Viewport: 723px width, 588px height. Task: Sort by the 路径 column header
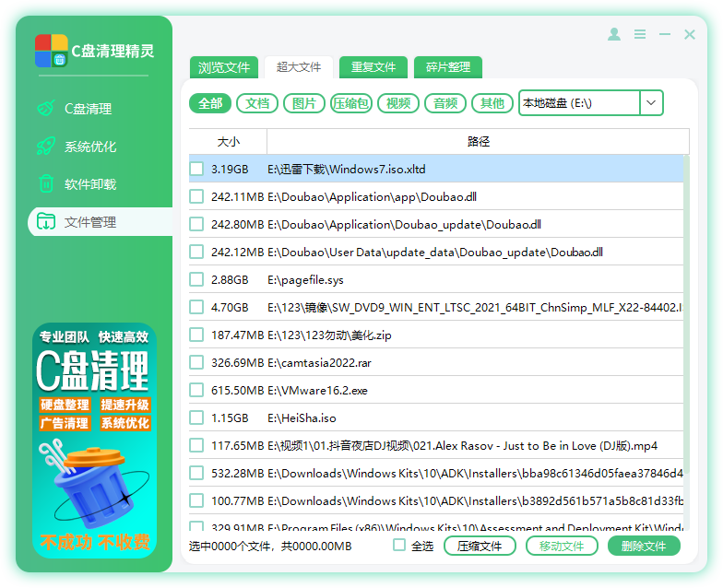tap(478, 142)
